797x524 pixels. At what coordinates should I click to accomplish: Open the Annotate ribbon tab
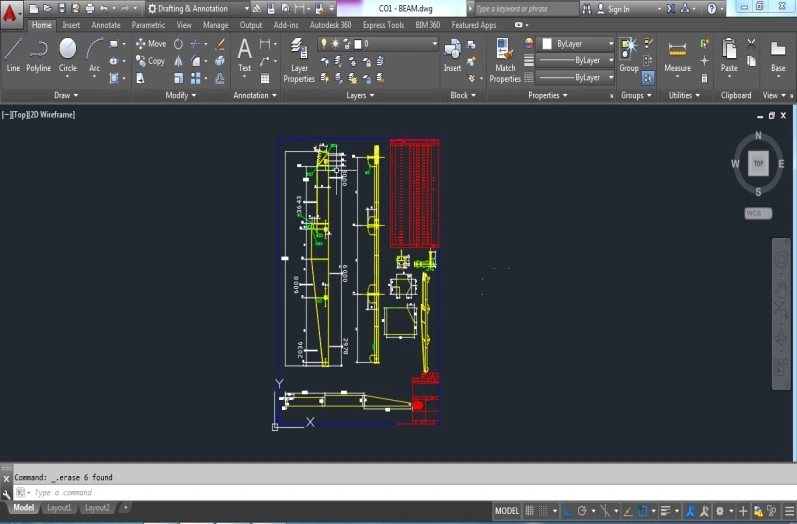(x=106, y=25)
